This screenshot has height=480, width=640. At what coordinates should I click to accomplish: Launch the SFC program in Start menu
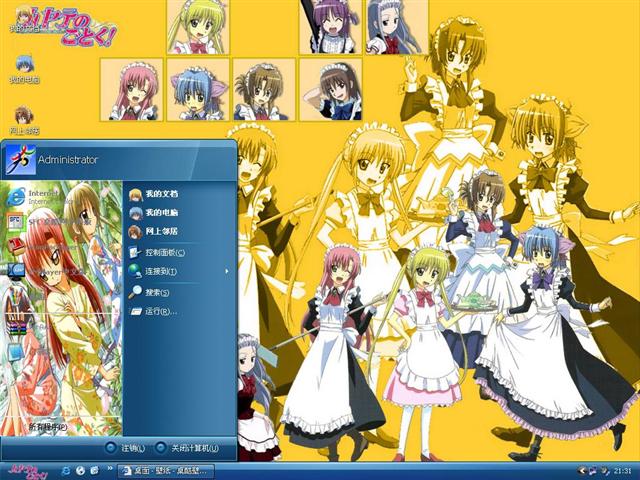tap(48, 222)
